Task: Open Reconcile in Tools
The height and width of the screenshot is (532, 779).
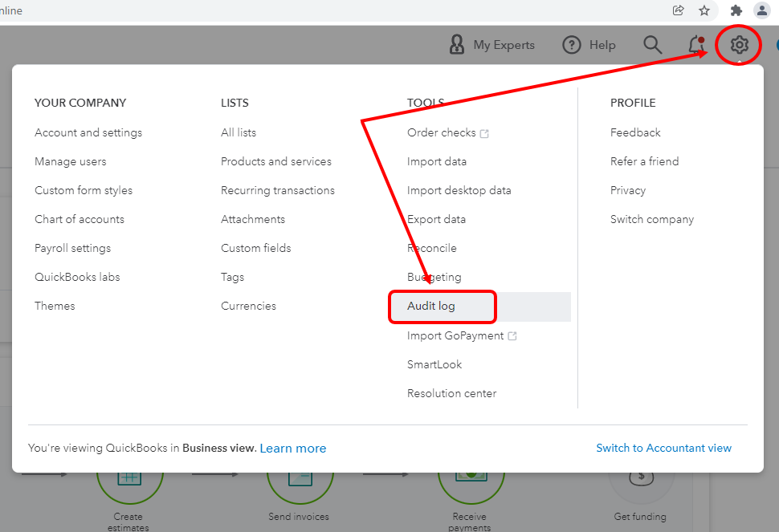Action: click(x=432, y=248)
